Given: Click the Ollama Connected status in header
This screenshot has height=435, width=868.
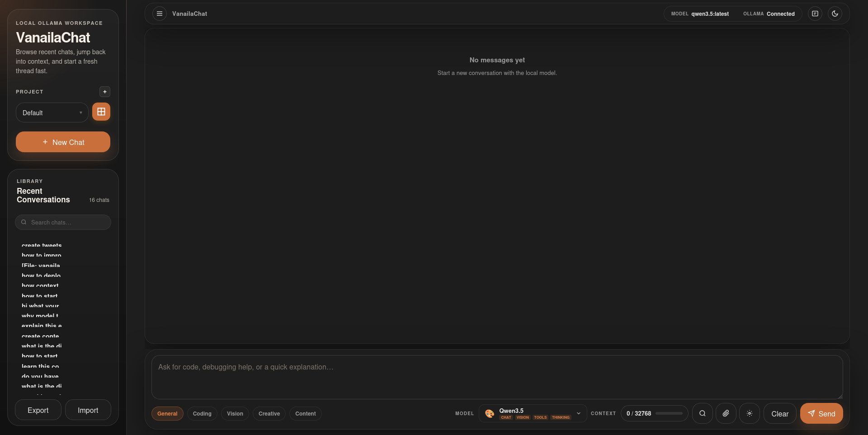Looking at the screenshot, I should click(x=769, y=14).
